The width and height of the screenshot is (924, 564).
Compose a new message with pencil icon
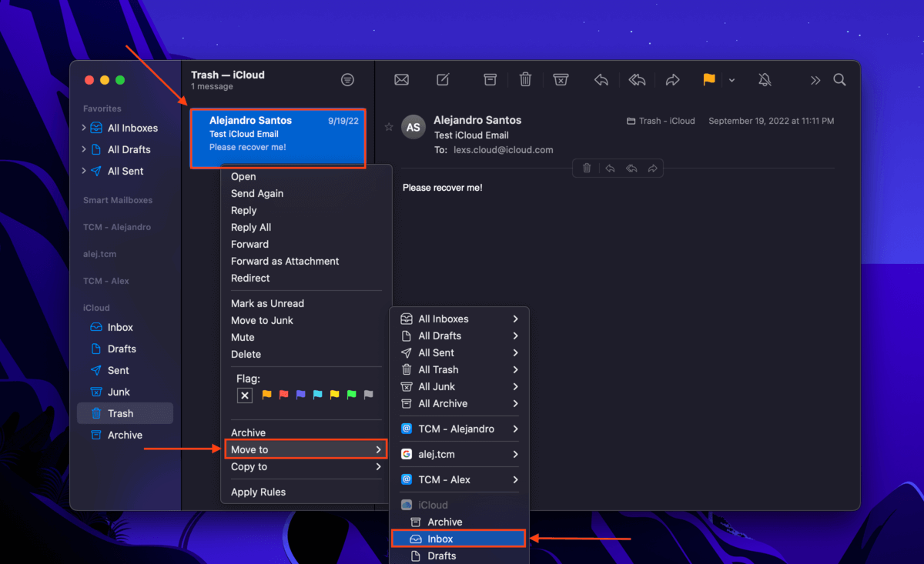click(443, 79)
